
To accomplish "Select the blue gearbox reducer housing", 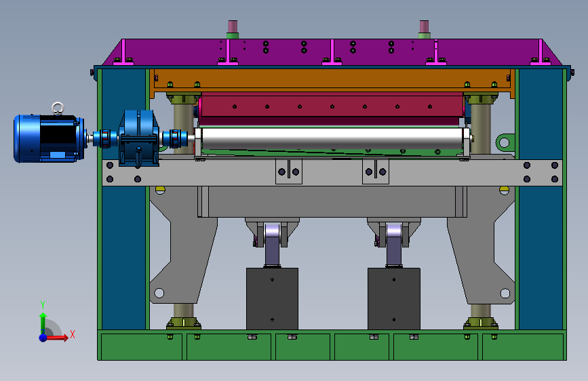I will [x=138, y=138].
